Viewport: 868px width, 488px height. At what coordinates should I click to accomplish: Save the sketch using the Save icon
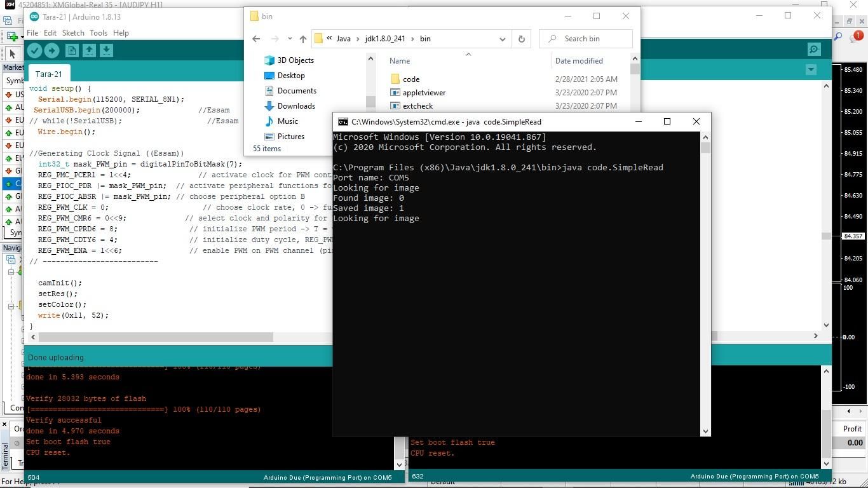(x=106, y=50)
